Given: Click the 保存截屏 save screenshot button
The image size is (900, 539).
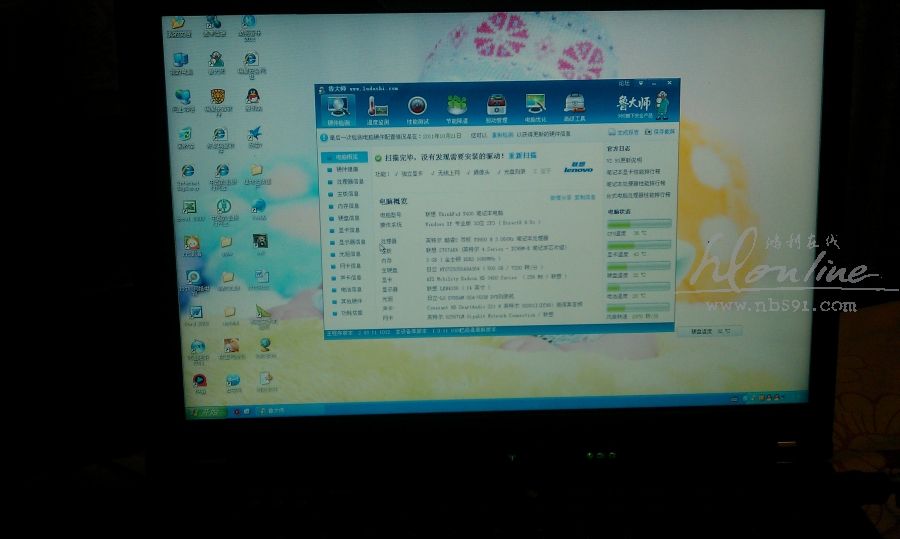Looking at the screenshot, I should [x=662, y=131].
